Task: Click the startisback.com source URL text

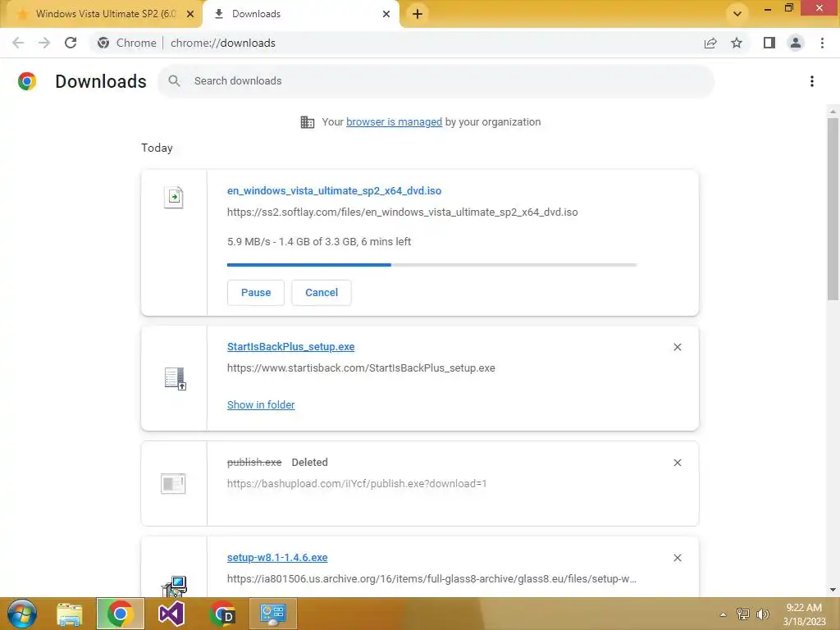Action: (x=361, y=368)
